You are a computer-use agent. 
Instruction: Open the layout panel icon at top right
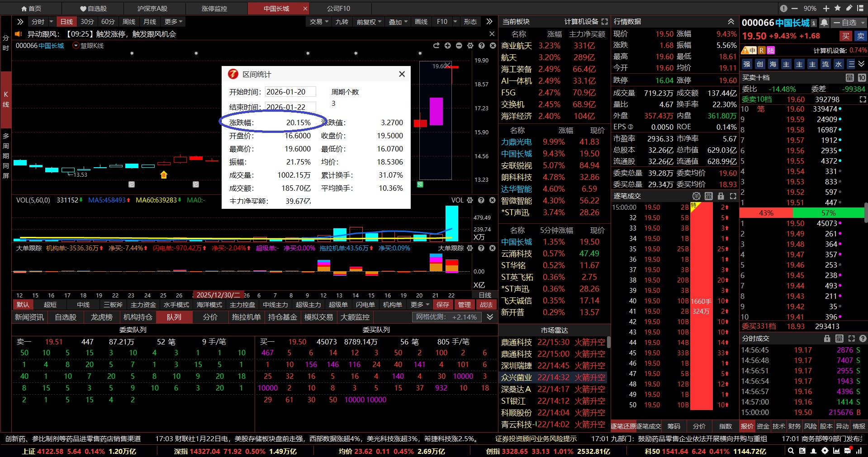pos(861,8)
